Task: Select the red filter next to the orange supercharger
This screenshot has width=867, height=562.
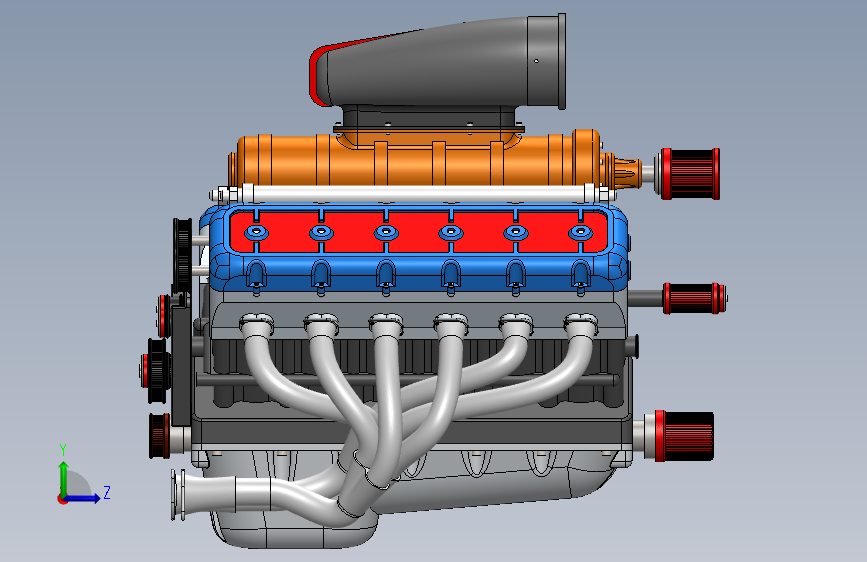Action: pyautogui.click(x=691, y=174)
